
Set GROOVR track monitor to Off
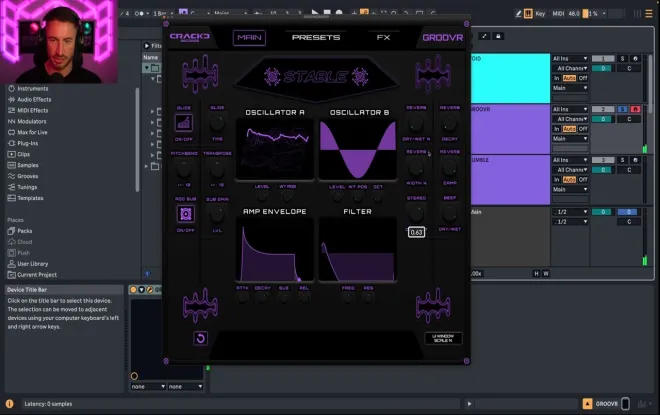pyautogui.click(x=583, y=129)
